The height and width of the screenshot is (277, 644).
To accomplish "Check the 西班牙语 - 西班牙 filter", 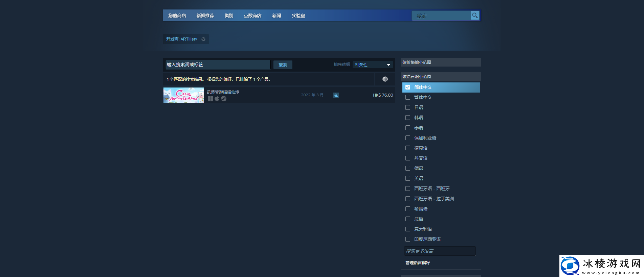I will [408, 188].
